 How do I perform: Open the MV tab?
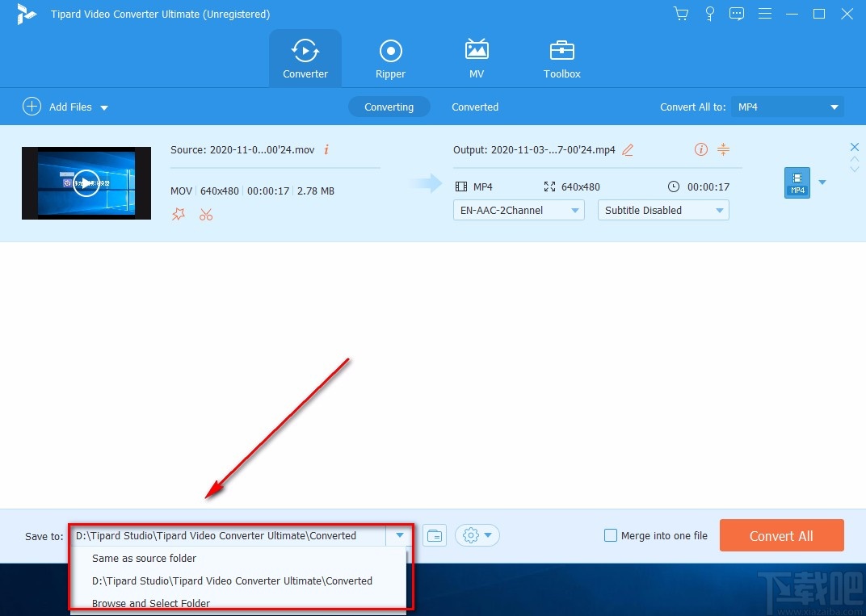click(x=477, y=58)
